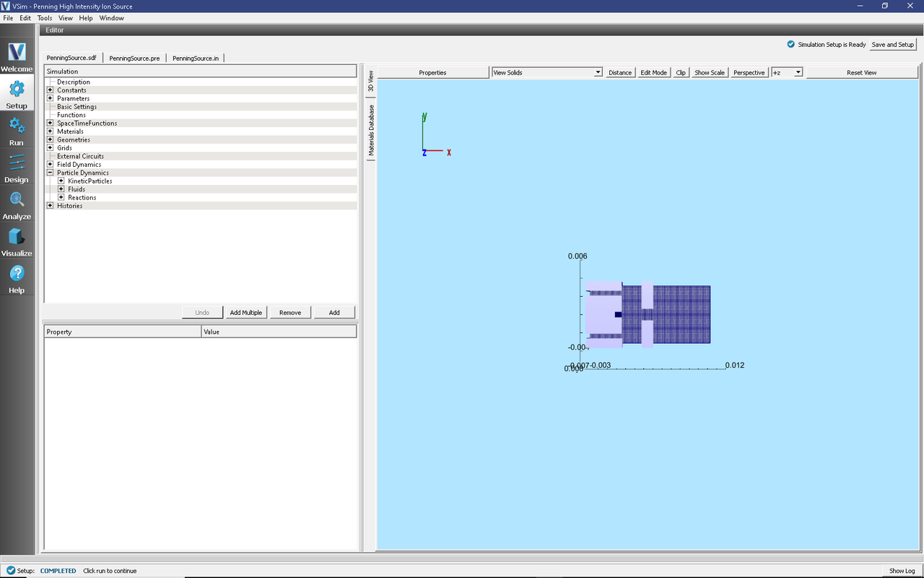Screen dimensions: 924x578
Task: Expand the Reactions tree node
Action: (61, 197)
